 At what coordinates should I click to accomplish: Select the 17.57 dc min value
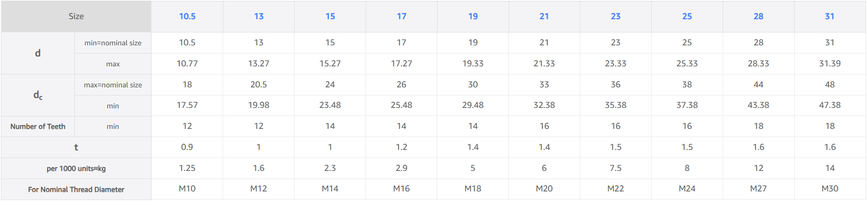click(187, 105)
